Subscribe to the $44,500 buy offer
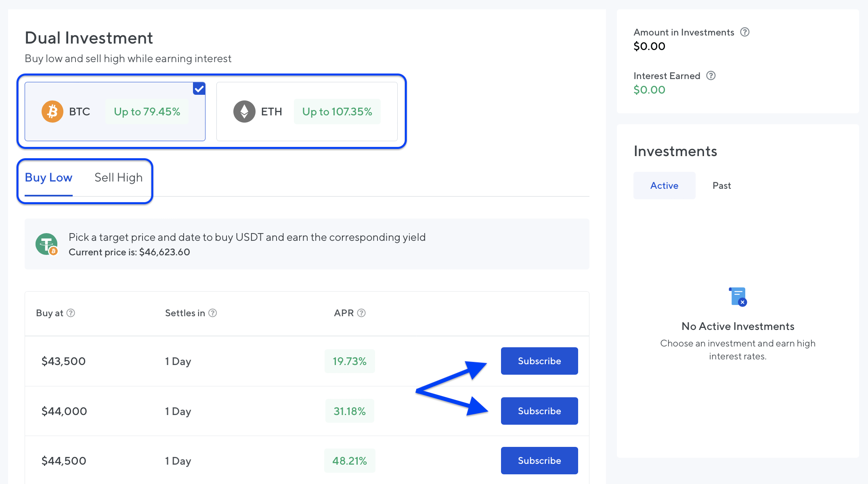Screen dimensions: 868x484 point(539,460)
